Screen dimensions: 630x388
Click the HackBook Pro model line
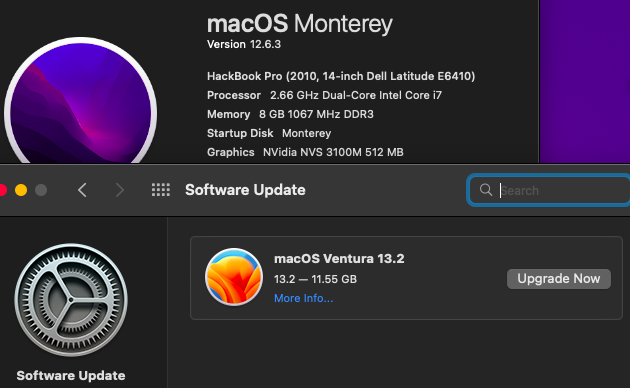(341, 76)
